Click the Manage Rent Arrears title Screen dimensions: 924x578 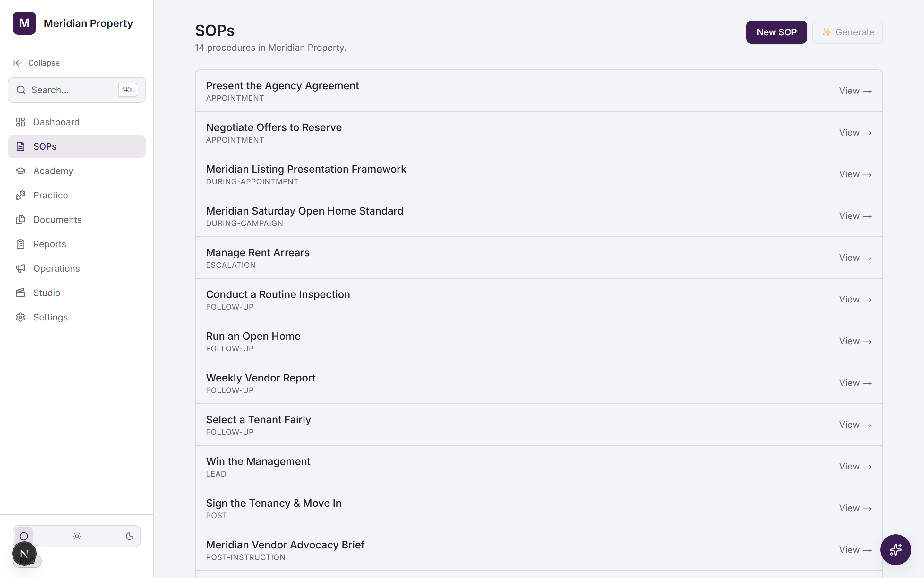tap(258, 253)
